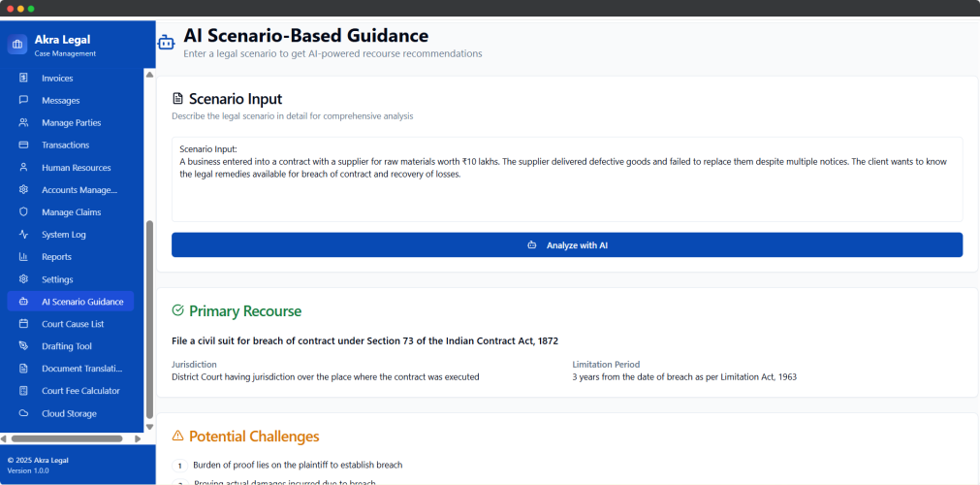Click the Akra Legal briefcase logo

tap(17, 45)
